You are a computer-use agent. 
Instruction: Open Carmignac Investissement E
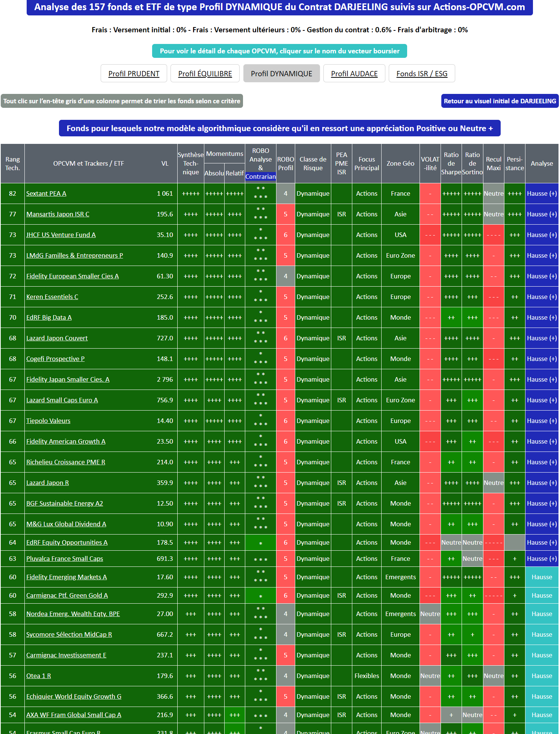click(66, 655)
